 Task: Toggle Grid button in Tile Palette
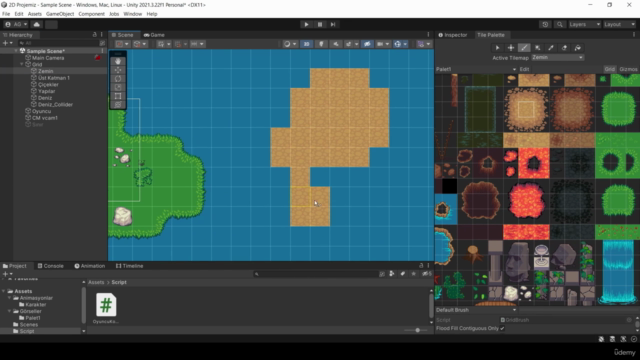[609, 69]
